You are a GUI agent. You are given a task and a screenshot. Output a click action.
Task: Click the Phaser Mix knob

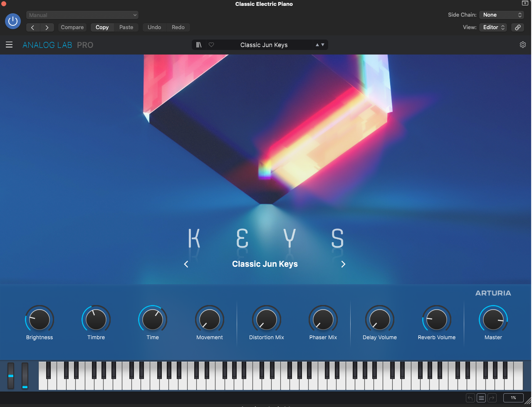point(323,320)
